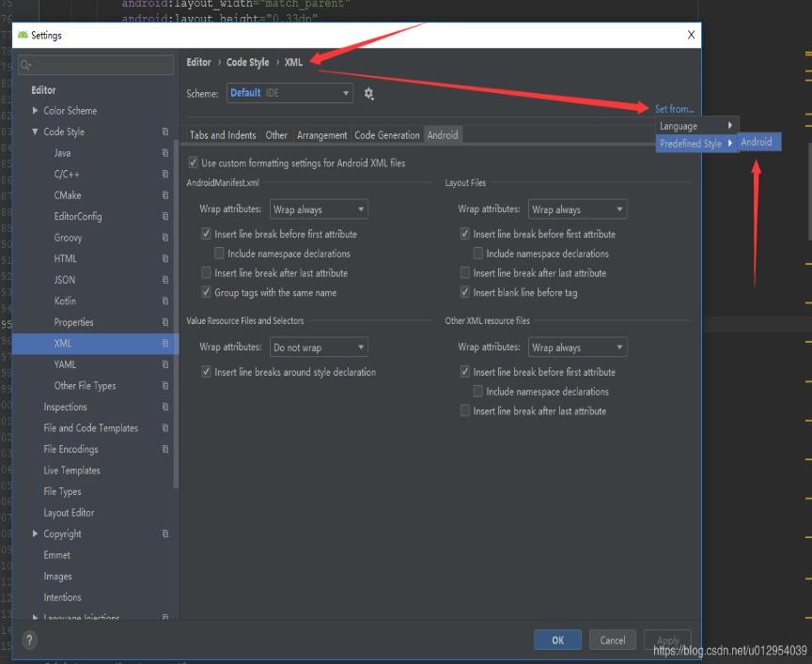
Task: Toggle Group tags with the same name
Action: (x=206, y=292)
